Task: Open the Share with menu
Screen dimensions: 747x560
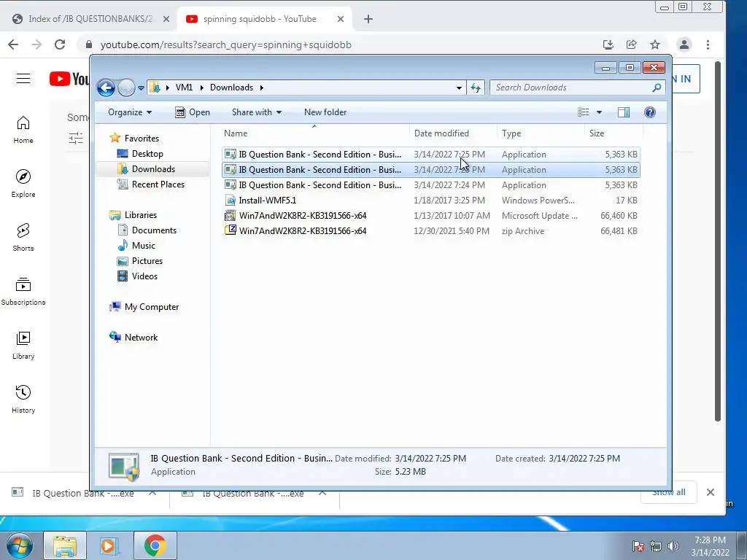Action: click(x=256, y=112)
